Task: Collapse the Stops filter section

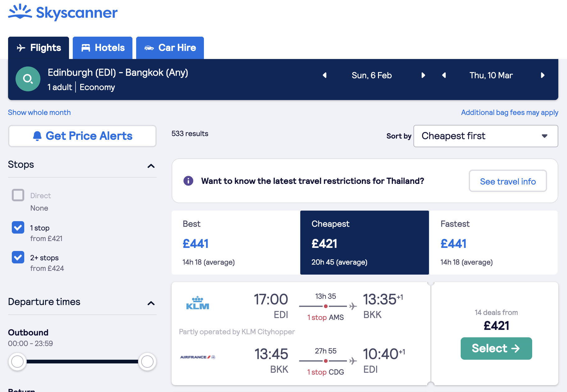Action: [x=151, y=166]
